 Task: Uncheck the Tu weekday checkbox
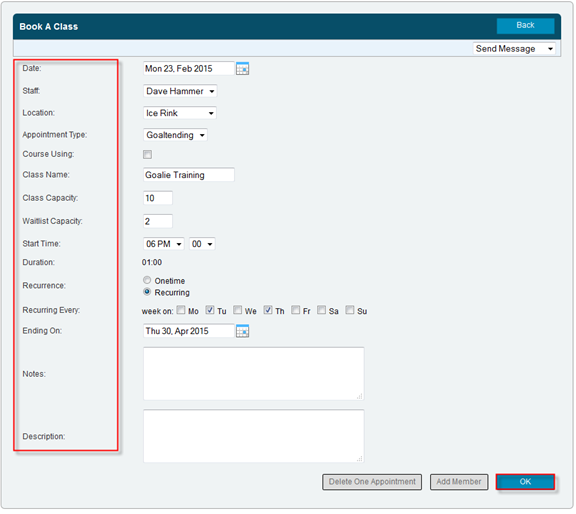[x=210, y=310]
